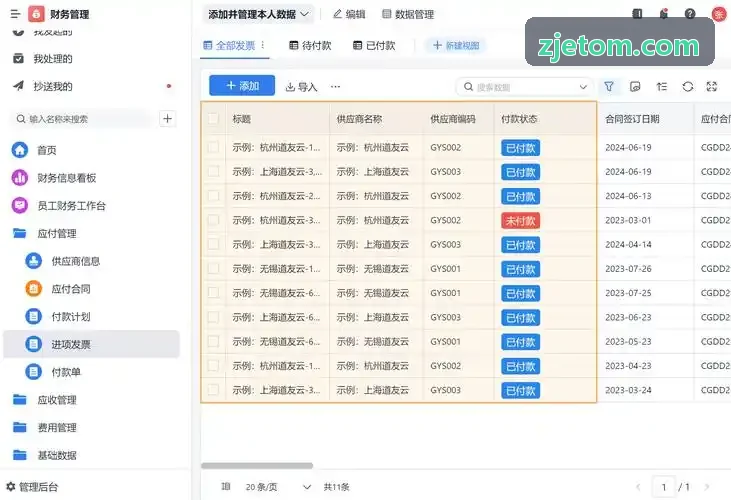
Task: Check the 杭州道友云-2... row checkbox
Action: pyautogui.click(x=213, y=196)
